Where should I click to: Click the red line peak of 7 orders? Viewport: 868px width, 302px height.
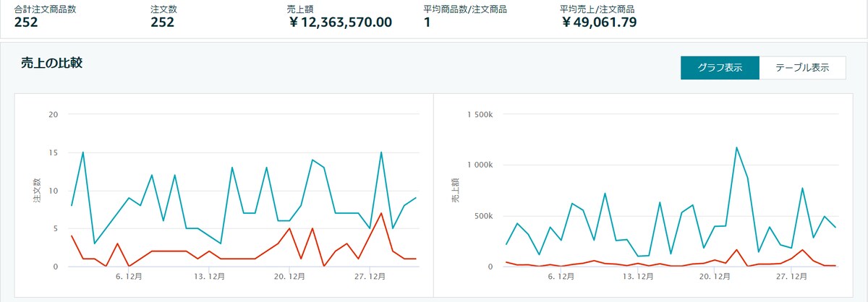381,213
